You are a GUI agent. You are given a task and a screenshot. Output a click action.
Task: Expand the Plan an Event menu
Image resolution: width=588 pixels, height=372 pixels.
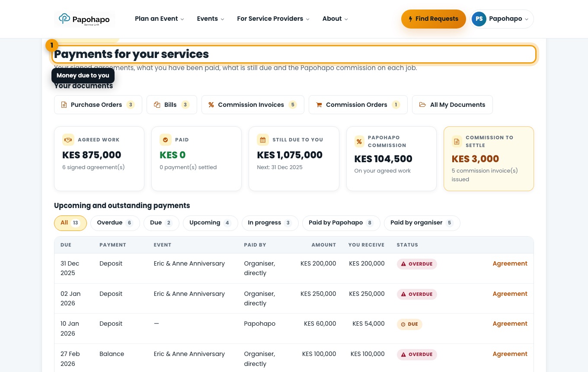click(160, 19)
